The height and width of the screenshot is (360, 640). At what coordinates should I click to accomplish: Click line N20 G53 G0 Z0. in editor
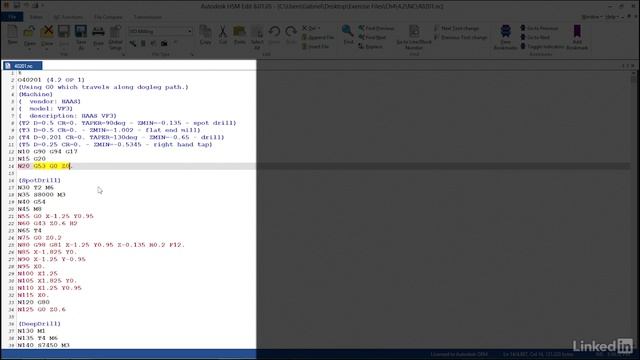[x=44, y=166]
